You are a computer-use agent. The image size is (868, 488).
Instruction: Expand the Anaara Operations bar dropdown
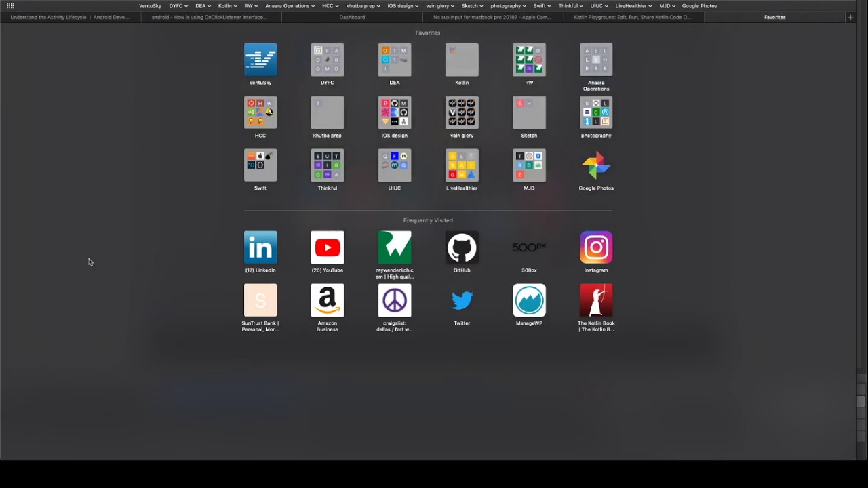(x=290, y=6)
